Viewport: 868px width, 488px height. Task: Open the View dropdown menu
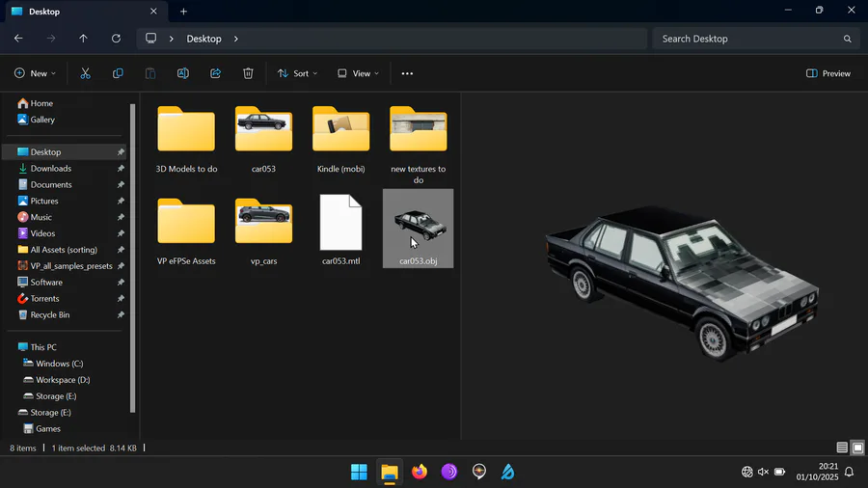[x=358, y=73]
